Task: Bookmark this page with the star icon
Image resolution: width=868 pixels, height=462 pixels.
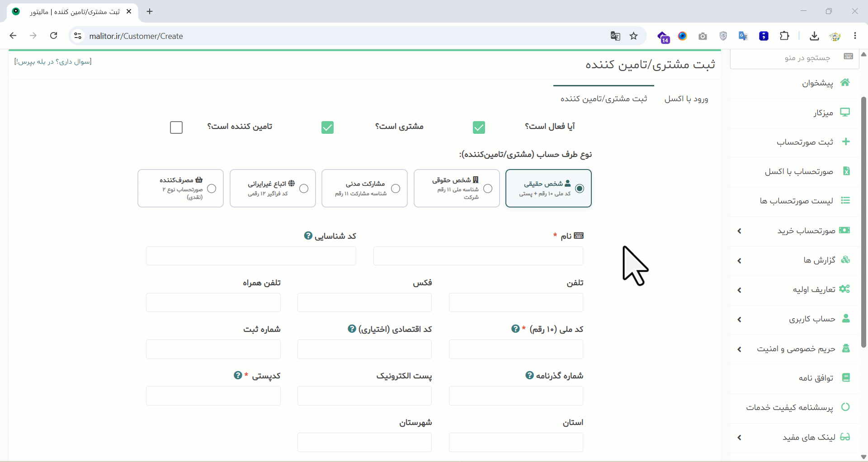Action: coord(634,36)
